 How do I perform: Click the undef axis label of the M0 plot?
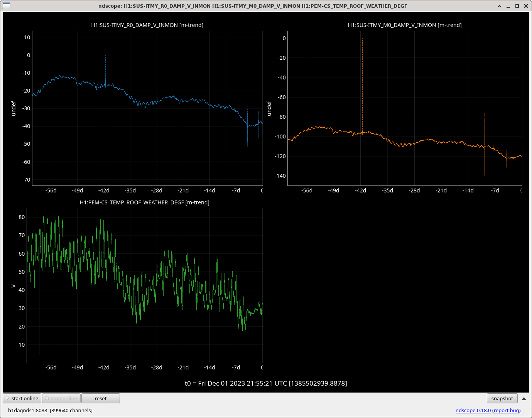pos(269,108)
